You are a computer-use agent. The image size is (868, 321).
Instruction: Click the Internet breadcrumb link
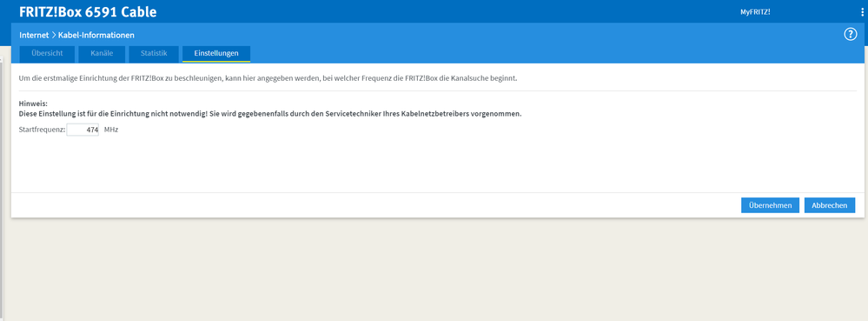point(34,35)
